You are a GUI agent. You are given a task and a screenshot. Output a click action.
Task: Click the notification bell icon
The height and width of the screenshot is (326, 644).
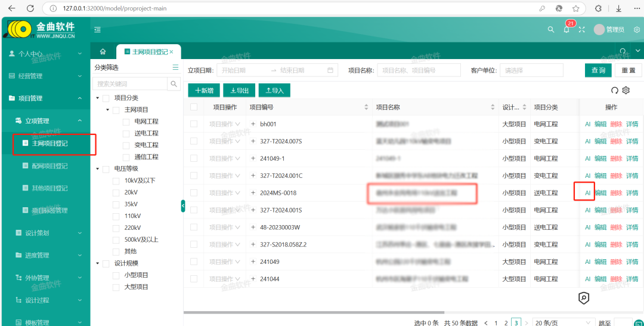pos(566,29)
